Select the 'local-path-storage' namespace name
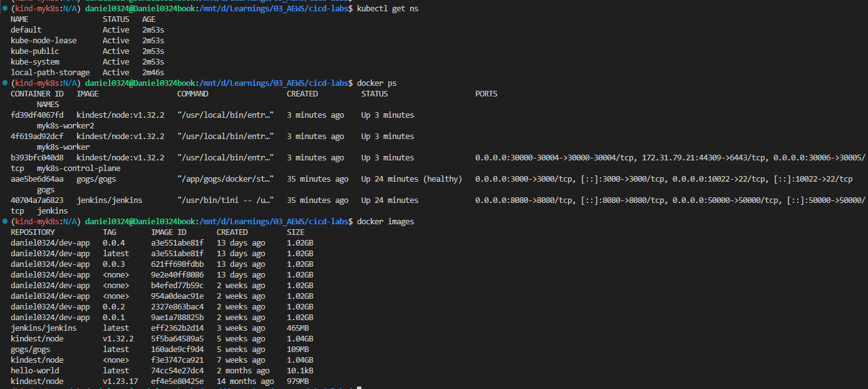The width and height of the screenshot is (868, 389). 50,73
